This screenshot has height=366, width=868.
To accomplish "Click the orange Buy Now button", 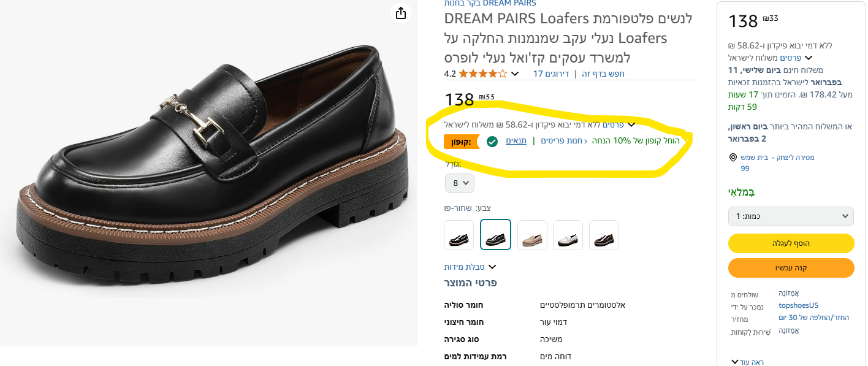I will pyautogui.click(x=791, y=268).
